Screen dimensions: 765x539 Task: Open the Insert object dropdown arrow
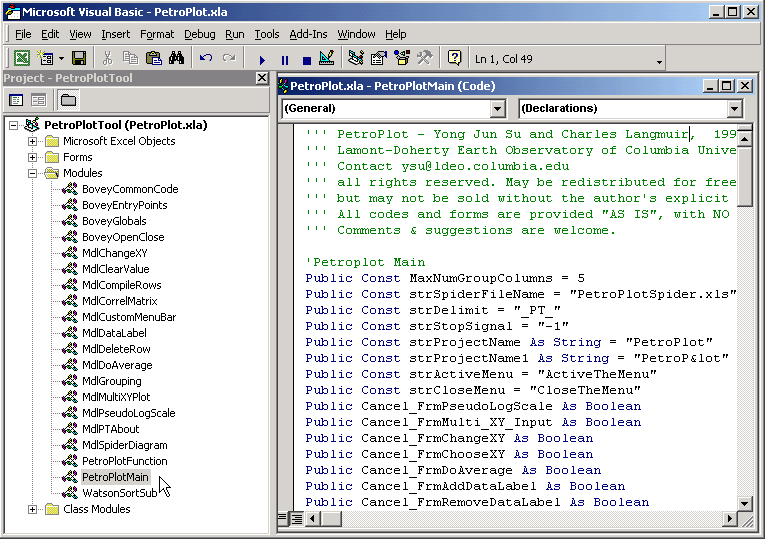(61, 59)
